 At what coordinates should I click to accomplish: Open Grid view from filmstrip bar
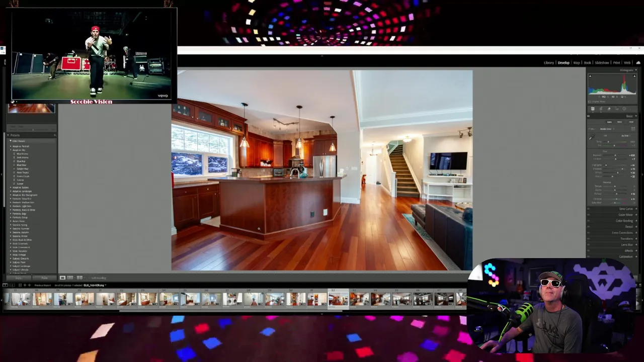click(20, 285)
